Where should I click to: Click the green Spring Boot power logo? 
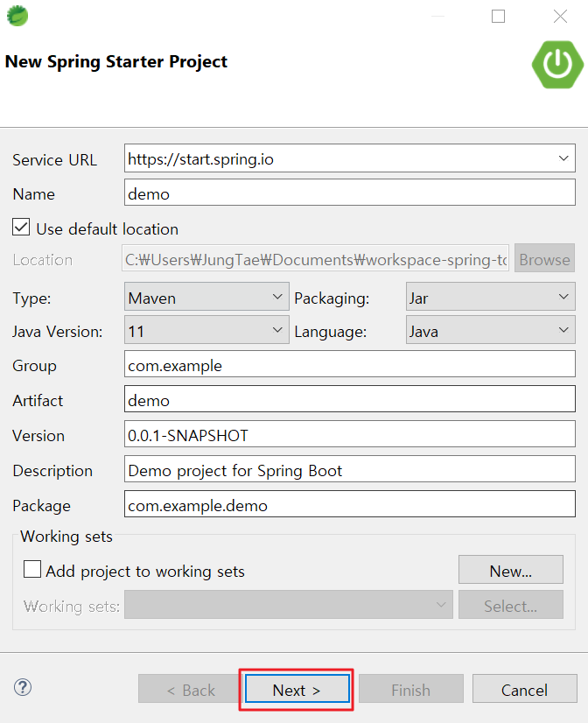click(x=557, y=65)
